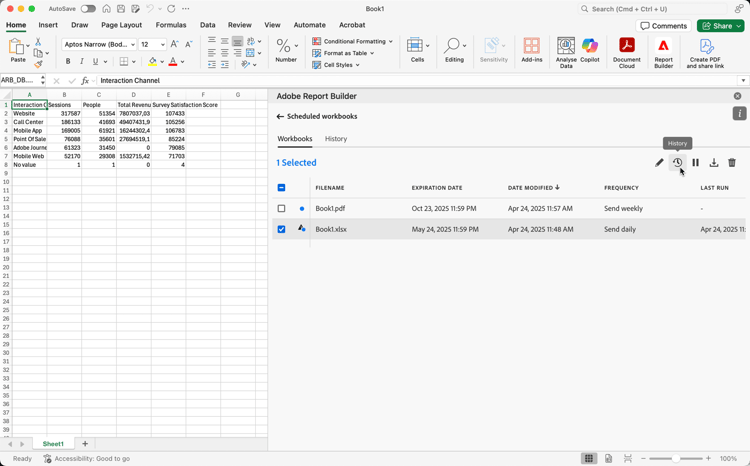
Task: Click the pencil edit icon in Report Builder
Action: [659, 163]
